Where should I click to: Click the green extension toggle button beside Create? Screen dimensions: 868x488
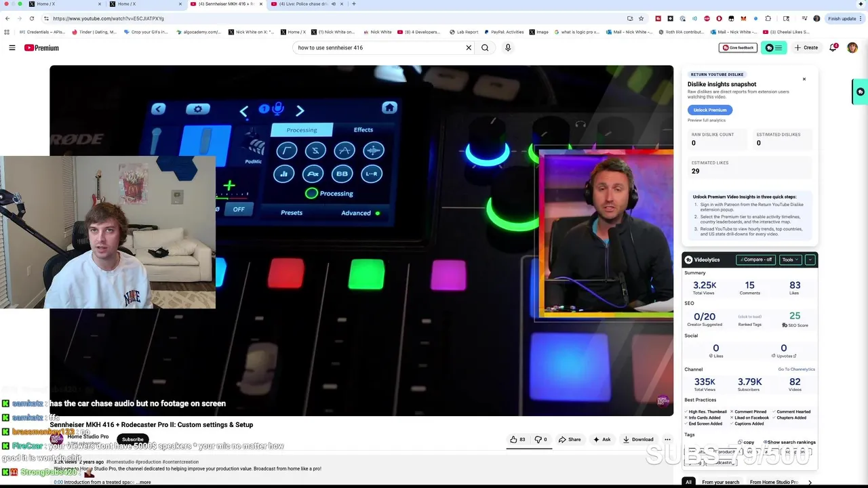click(773, 47)
